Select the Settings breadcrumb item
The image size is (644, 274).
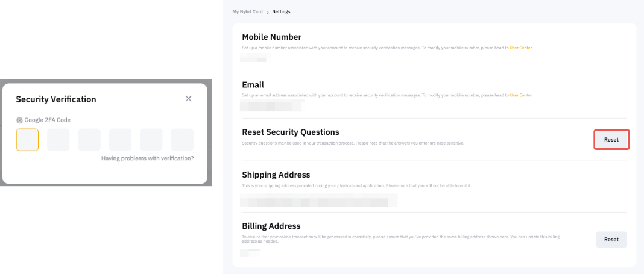tap(281, 12)
